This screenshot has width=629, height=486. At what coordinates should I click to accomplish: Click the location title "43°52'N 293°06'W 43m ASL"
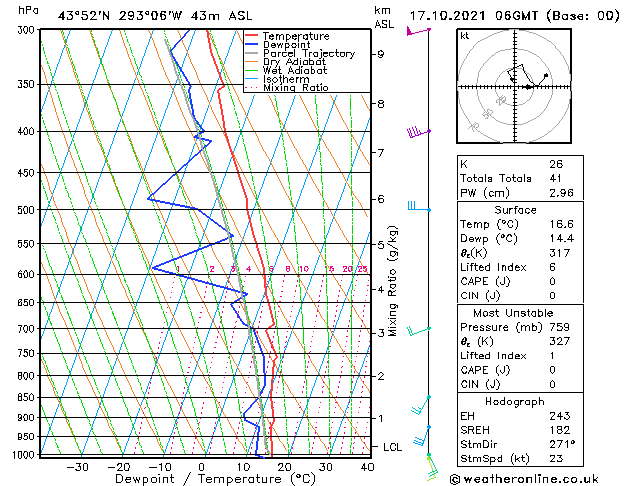(155, 16)
